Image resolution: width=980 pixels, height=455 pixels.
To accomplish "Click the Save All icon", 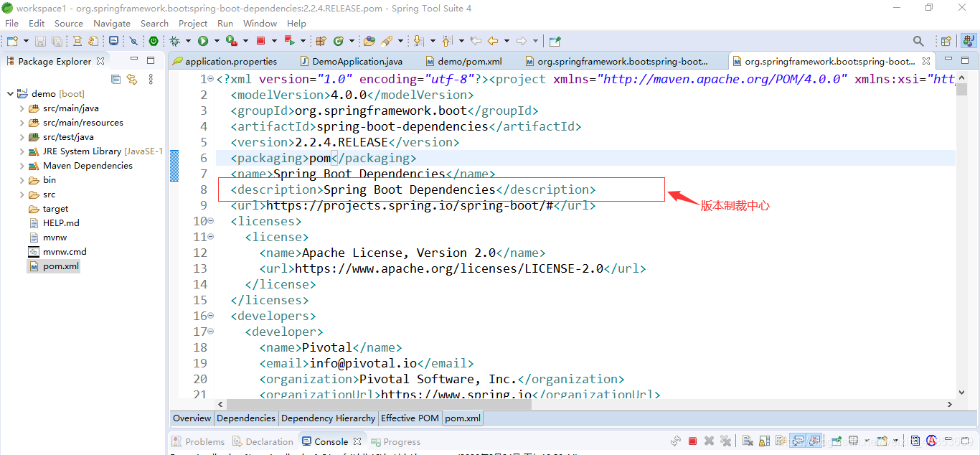I will tap(57, 41).
